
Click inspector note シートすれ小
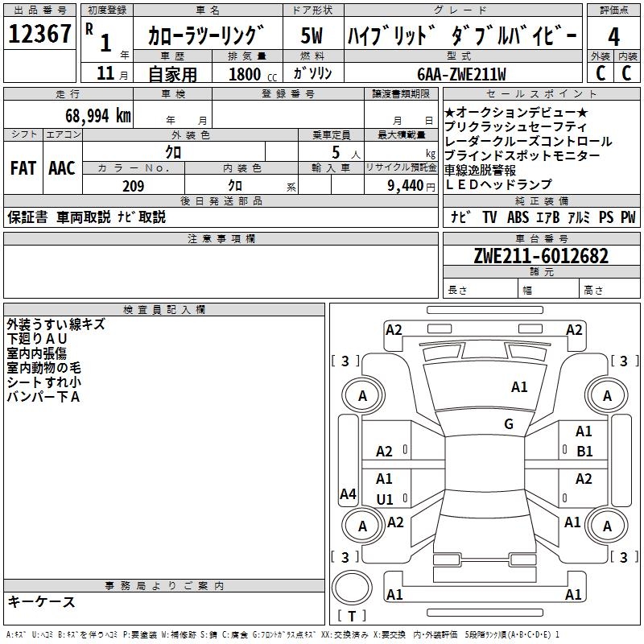(x=44, y=382)
